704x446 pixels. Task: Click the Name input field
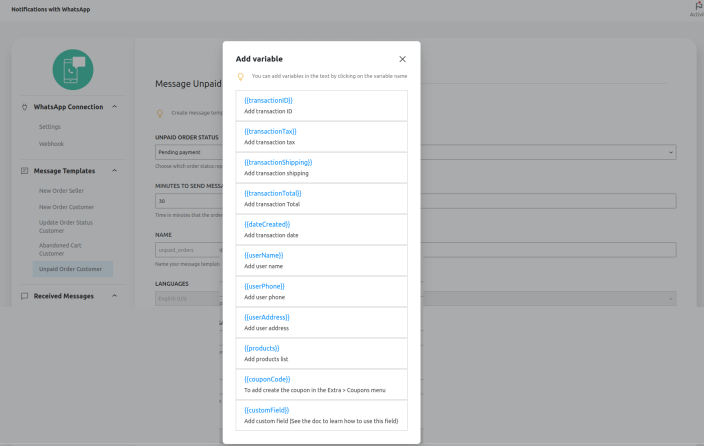pyautogui.click(x=188, y=249)
